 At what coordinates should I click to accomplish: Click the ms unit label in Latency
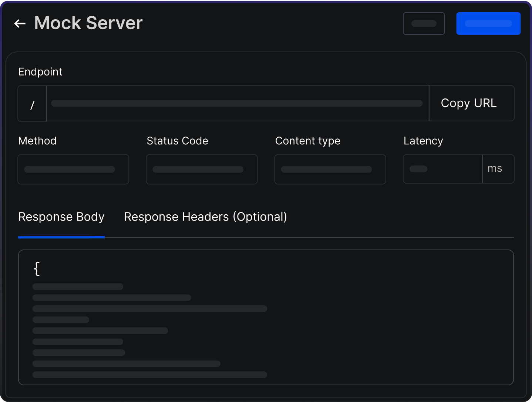[x=495, y=168]
